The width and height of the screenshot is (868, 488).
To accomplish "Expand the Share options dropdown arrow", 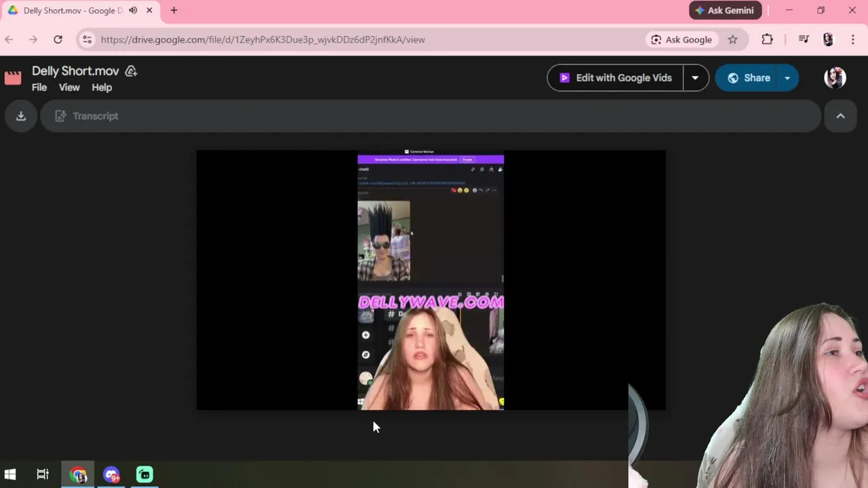I will 787,78.
